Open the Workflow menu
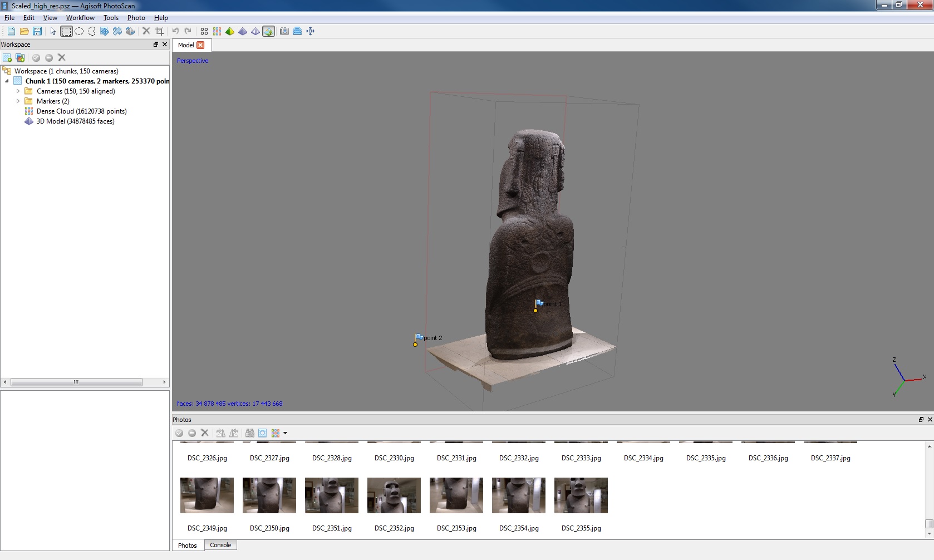Viewport: 934px width, 560px height. click(x=80, y=18)
